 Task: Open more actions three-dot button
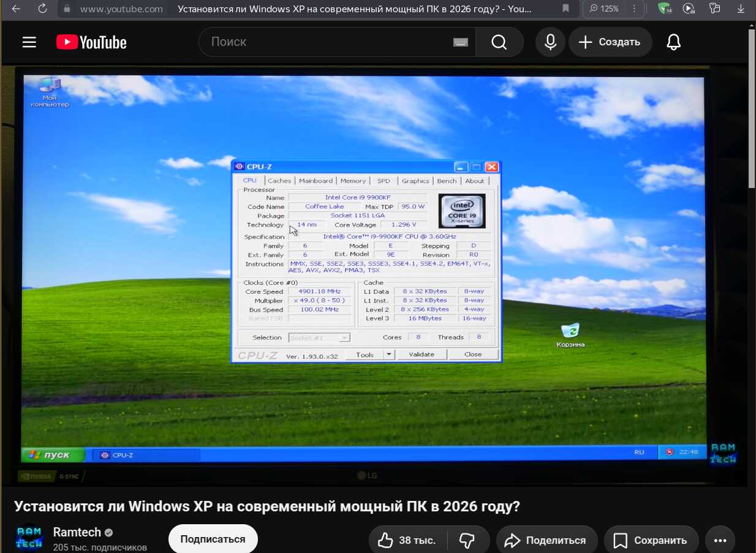720,540
